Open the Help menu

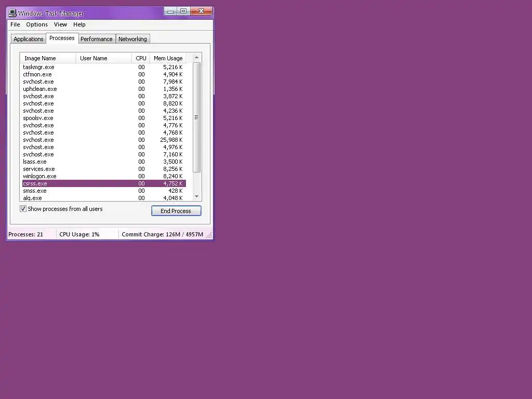79,24
